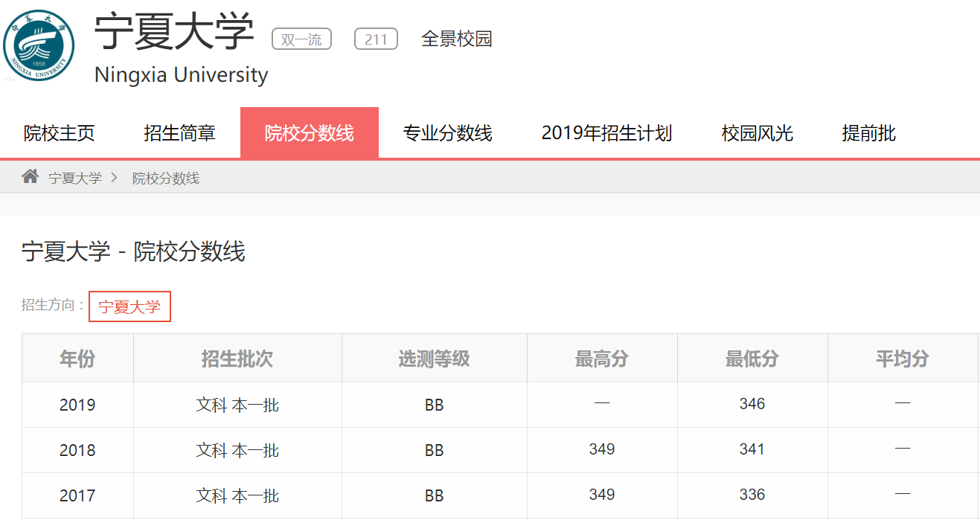Click the Ningxia University English name
The width and height of the screenshot is (980, 520).
(181, 75)
